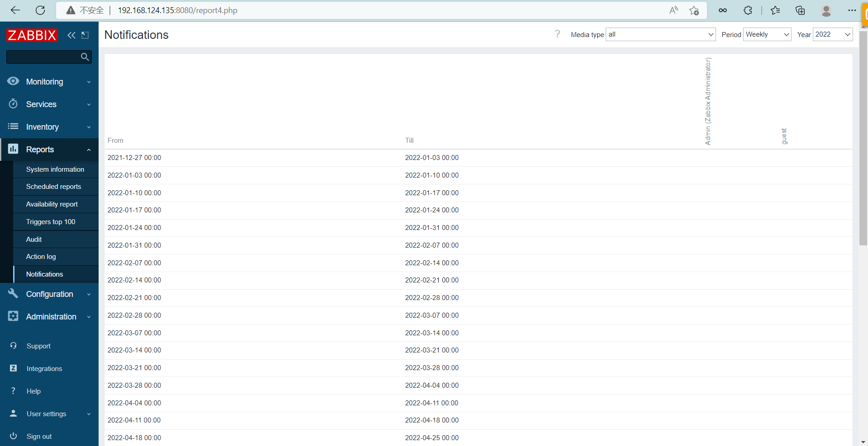This screenshot has height=446, width=868.
Task: Open help question mark beside Media type
Action: 557,34
